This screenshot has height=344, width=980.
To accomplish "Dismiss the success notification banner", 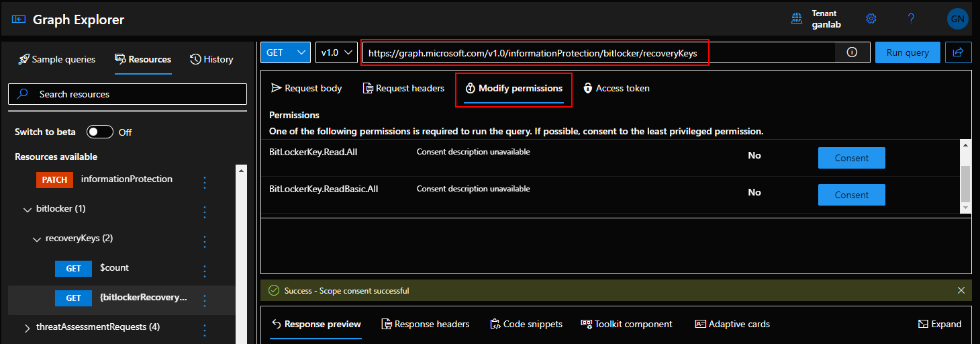I will pyautogui.click(x=961, y=290).
